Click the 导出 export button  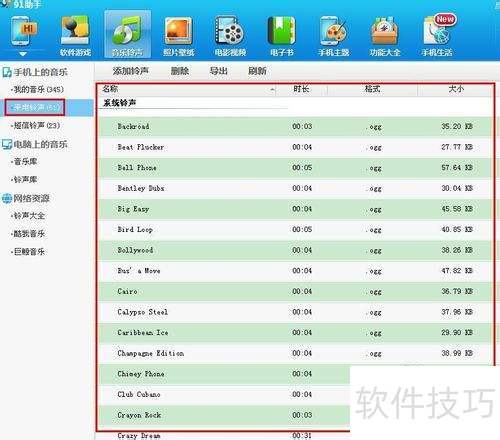[219, 71]
